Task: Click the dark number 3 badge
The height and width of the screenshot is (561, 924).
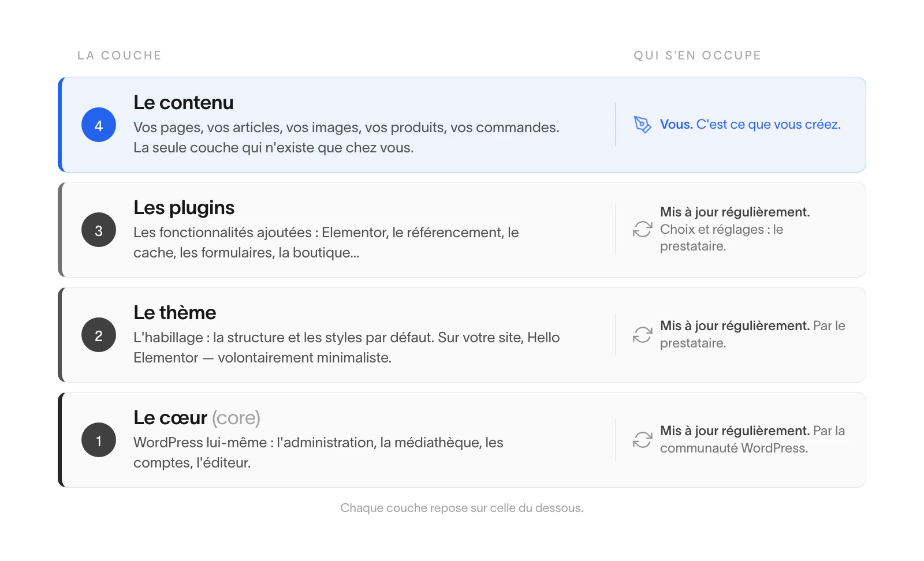Action: click(99, 230)
